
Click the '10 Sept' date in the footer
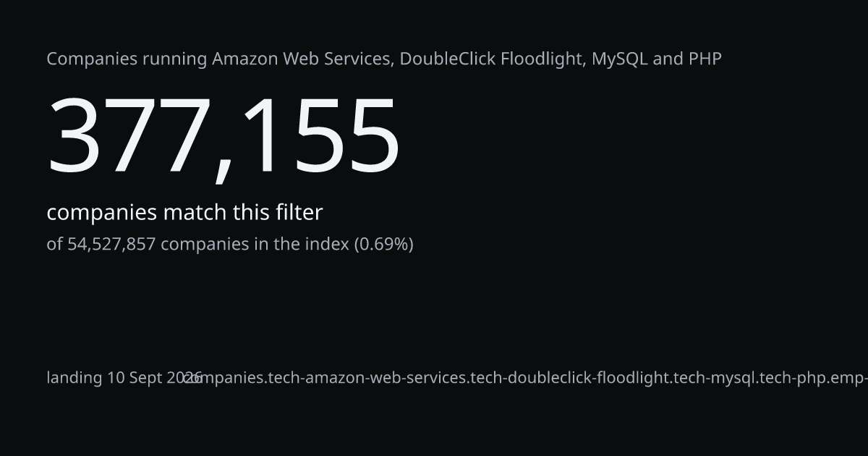[x=135, y=378]
